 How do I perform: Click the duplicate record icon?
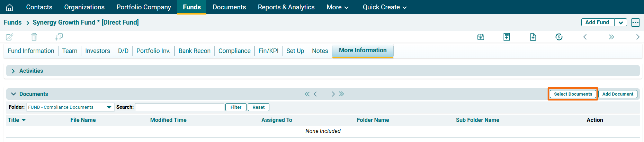coord(59,37)
